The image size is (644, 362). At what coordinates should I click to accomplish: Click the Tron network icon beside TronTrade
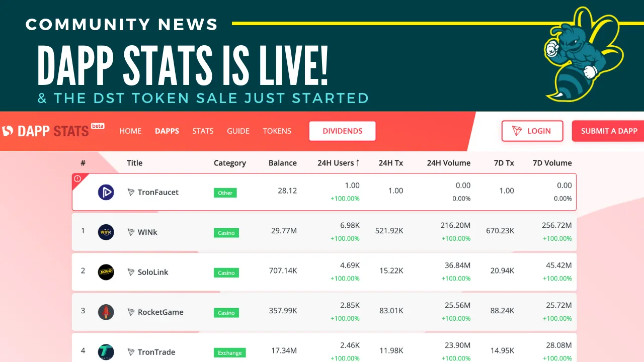tap(131, 352)
